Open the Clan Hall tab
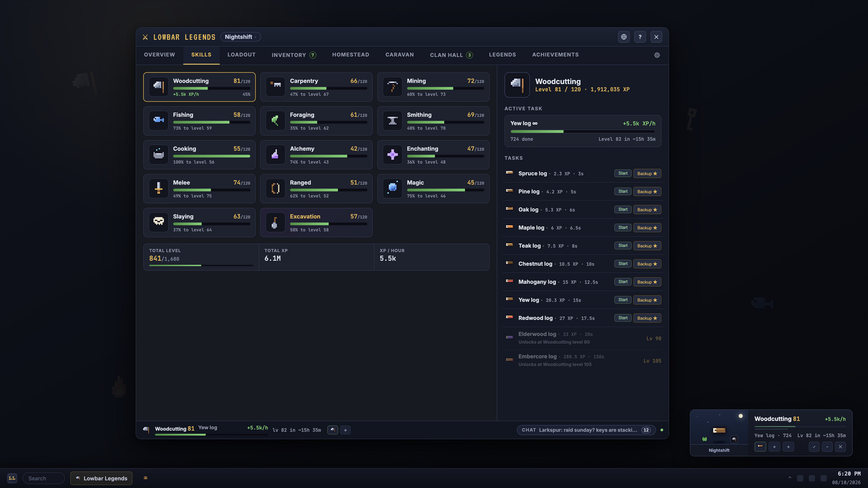Viewport: 868px width, 488px height. [x=451, y=55]
